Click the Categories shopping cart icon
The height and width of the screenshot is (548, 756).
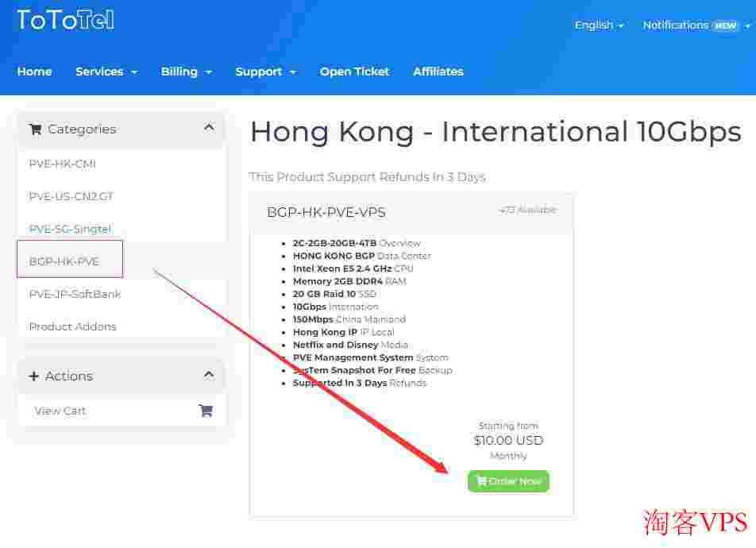click(35, 129)
